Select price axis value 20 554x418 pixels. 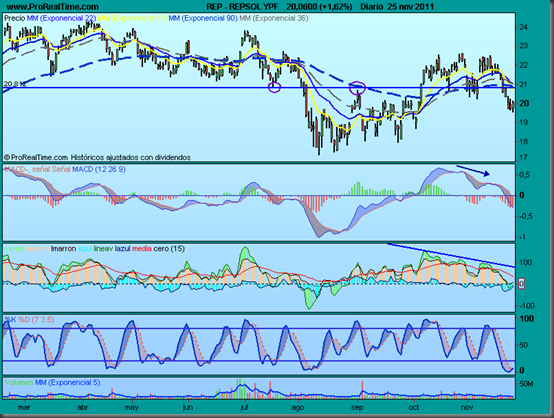click(524, 103)
